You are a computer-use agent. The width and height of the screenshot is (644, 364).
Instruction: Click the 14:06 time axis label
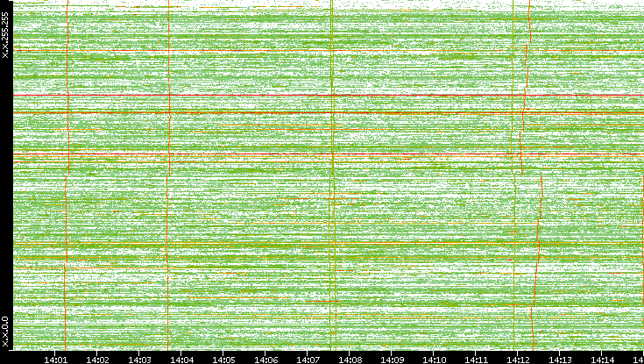[x=265, y=360]
